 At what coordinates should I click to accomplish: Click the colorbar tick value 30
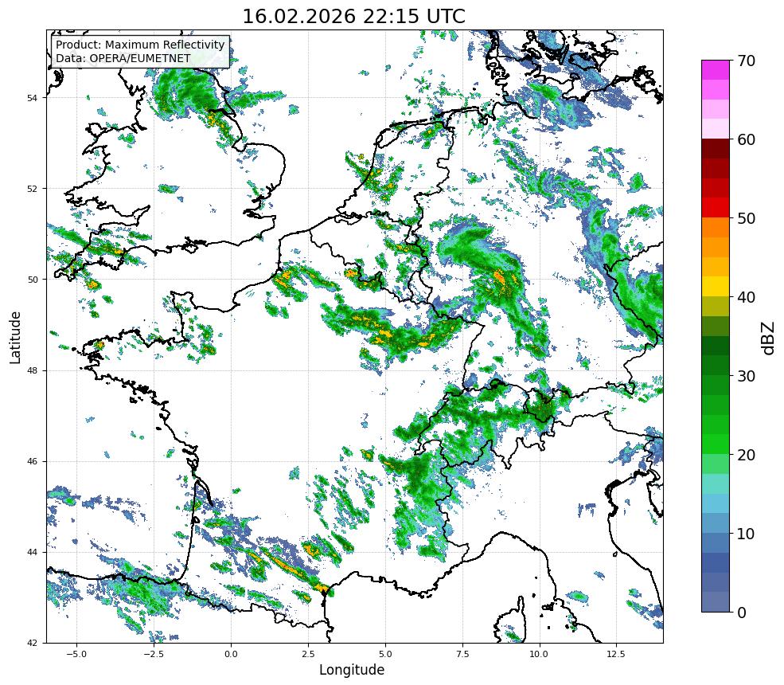tap(746, 376)
